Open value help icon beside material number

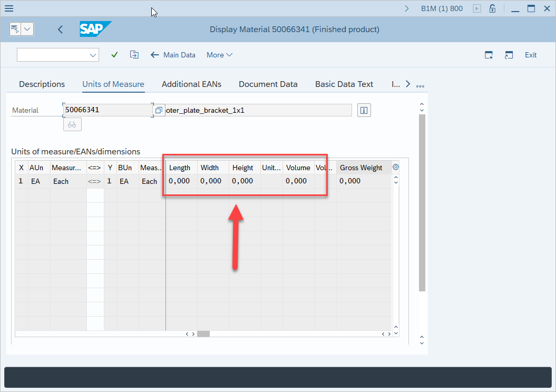[x=159, y=110]
